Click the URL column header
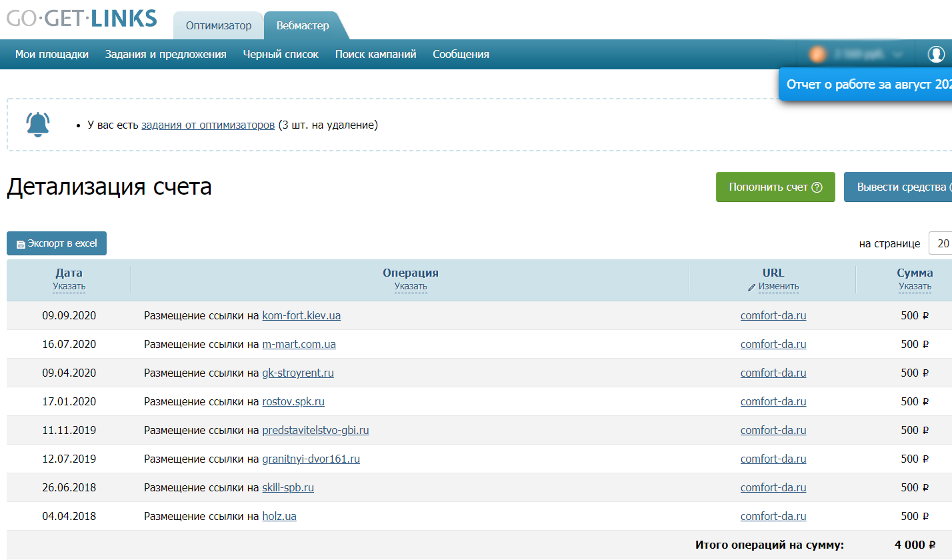The image size is (952, 560). click(x=773, y=273)
